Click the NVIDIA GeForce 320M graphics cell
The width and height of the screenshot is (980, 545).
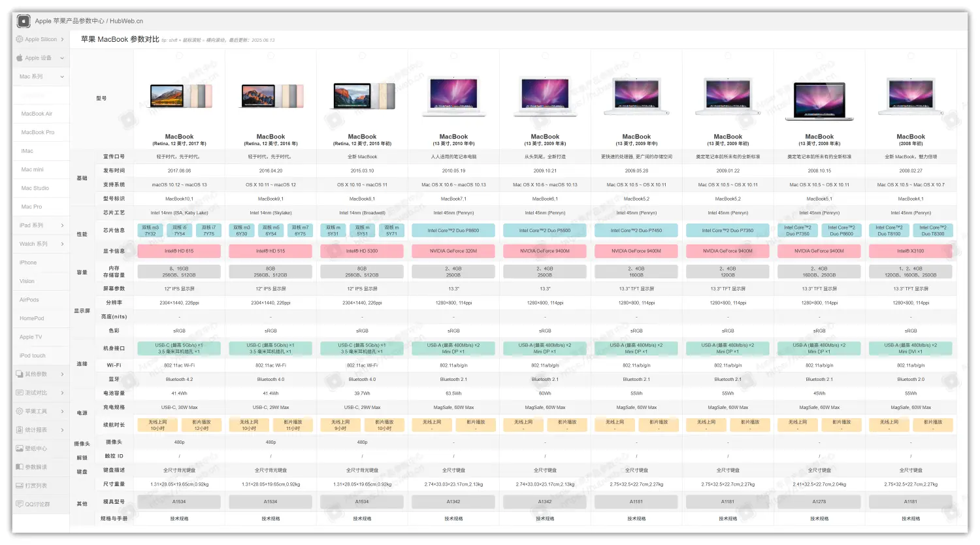(453, 251)
